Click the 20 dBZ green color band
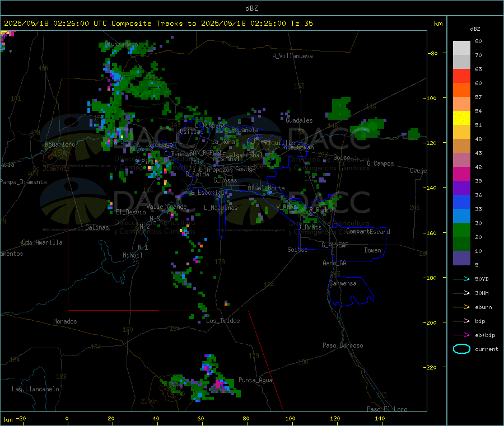504x426 pixels. [461, 230]
